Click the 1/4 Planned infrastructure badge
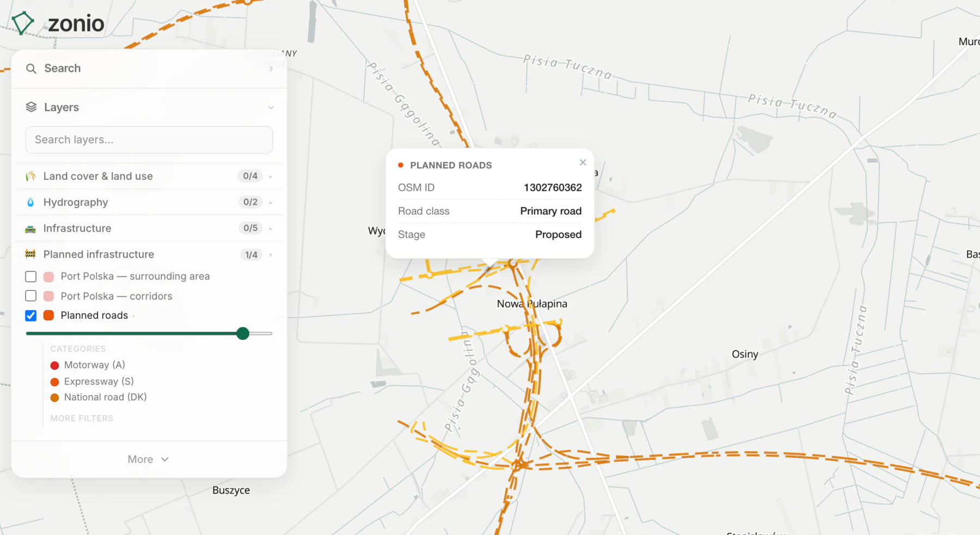This screenshot has width=980, height=535. click(x=251, y=254)
